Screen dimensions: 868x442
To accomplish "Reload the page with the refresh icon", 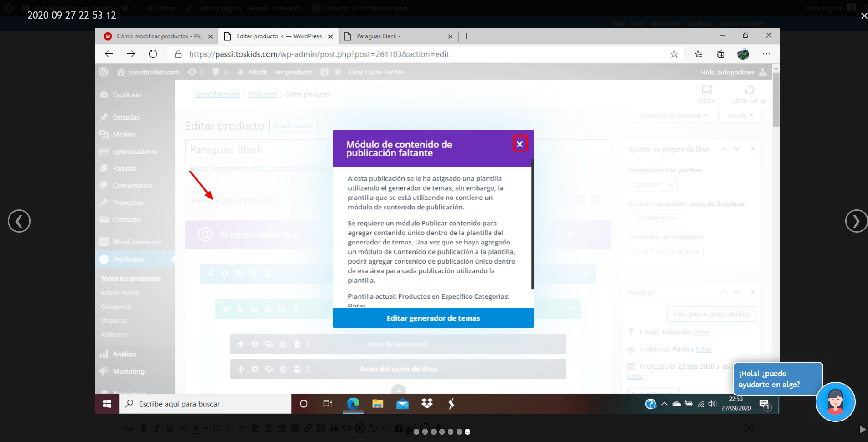I will (153, 54).
